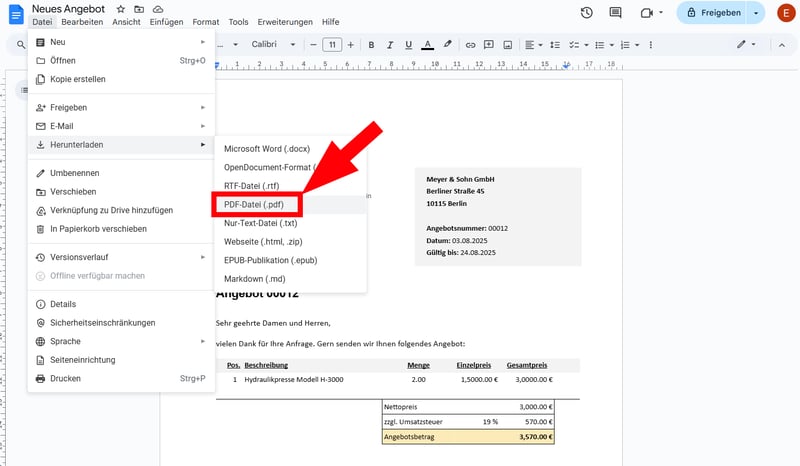
Task: Open the text color picker
Action: 428,45
